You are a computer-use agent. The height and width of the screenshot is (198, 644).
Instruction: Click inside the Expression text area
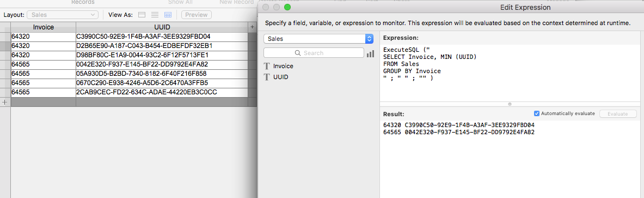[x=510, y=71]
